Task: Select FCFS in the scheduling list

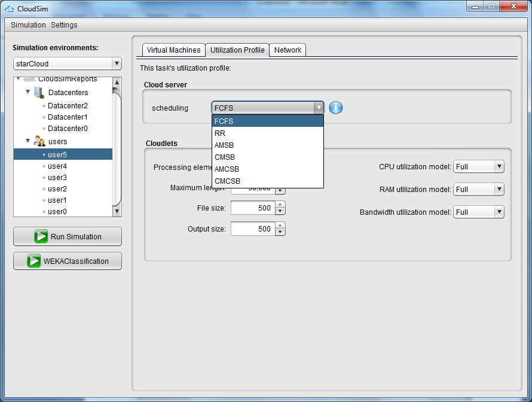Action: tap(268, 121)
